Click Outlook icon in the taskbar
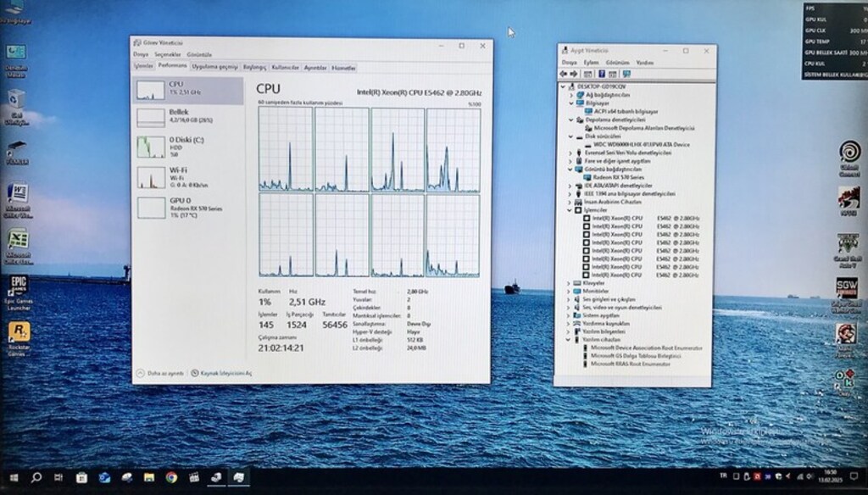Screen dimensions: 868x495 point(104,477)
